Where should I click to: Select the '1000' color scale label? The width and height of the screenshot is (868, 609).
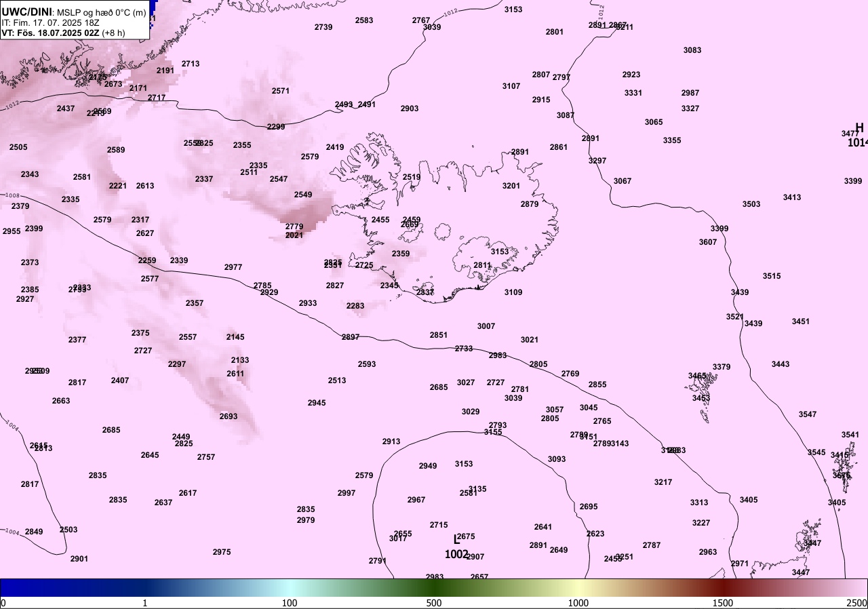coord(578,603)
